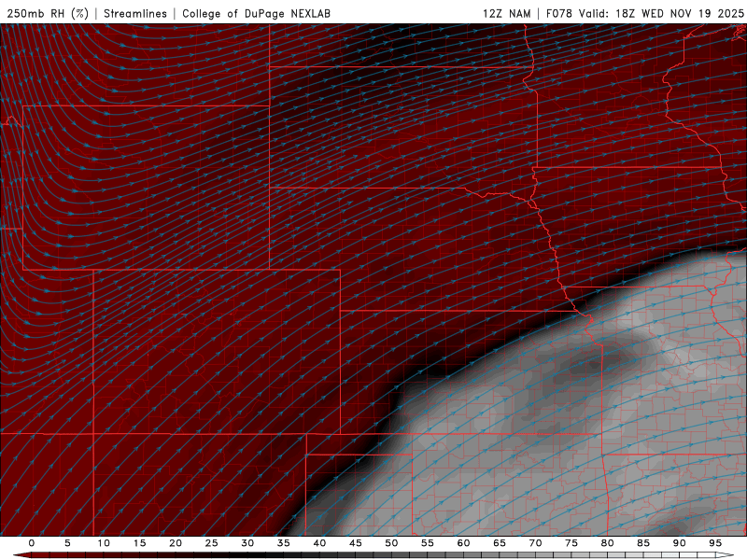The image size is (747, 560).
Task: Select the "55" legend label
Action: click(428, 543)
